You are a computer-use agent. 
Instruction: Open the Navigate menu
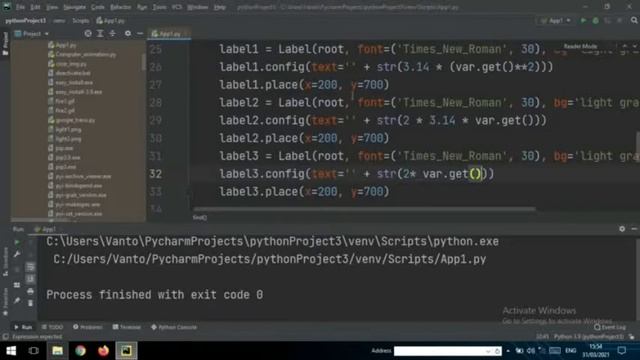click(x=75, y=7)
